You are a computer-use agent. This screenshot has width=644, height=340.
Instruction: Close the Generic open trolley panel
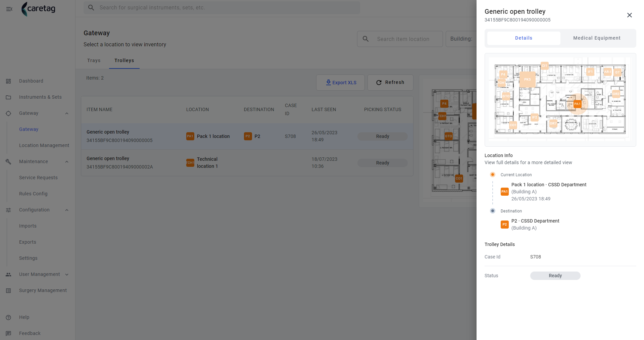click(630, 15)
